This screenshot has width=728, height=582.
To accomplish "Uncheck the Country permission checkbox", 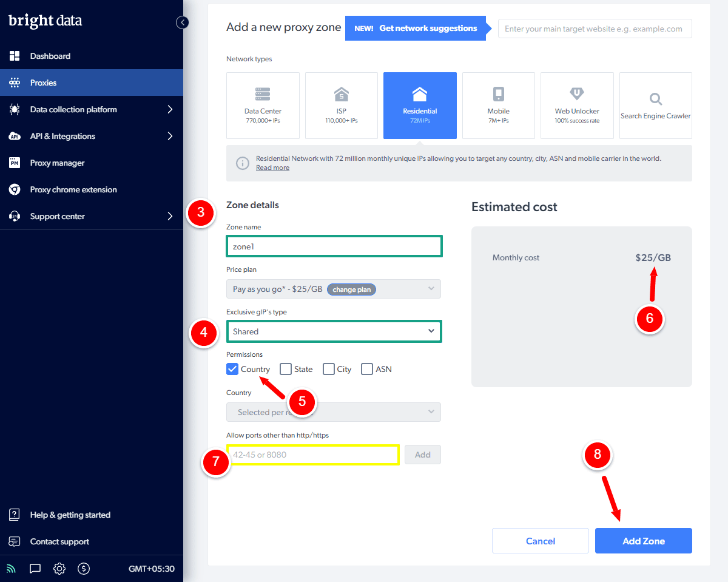I will click(232, 369).
